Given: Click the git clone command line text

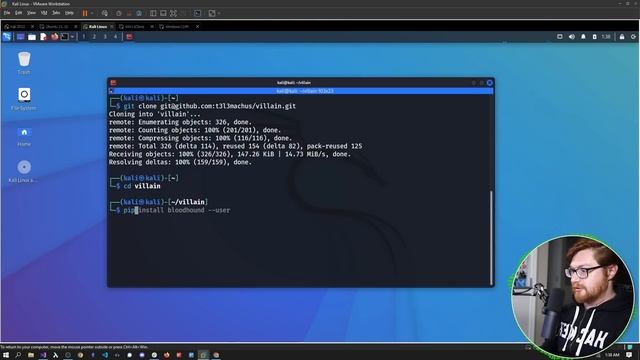Looking at the screenshot, I should click(x=210, y=106).
